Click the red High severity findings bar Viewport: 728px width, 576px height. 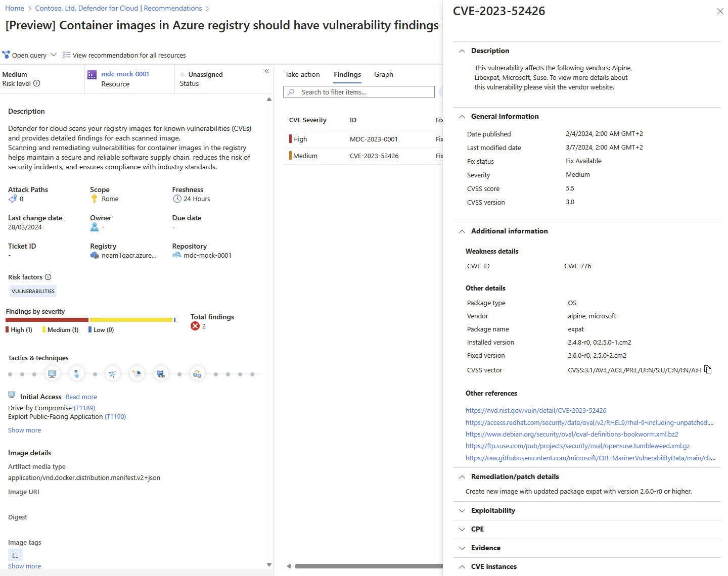click(47, 320)
